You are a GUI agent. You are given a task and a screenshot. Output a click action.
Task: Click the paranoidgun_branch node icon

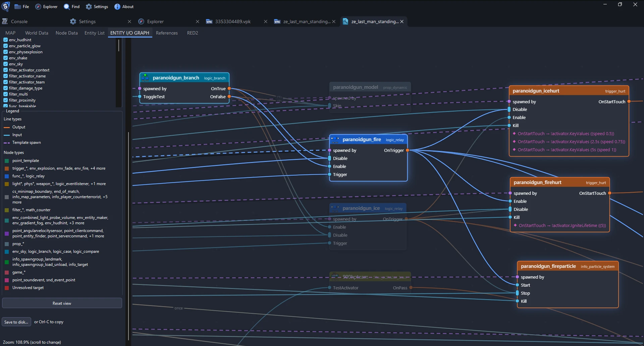(145, 78)
